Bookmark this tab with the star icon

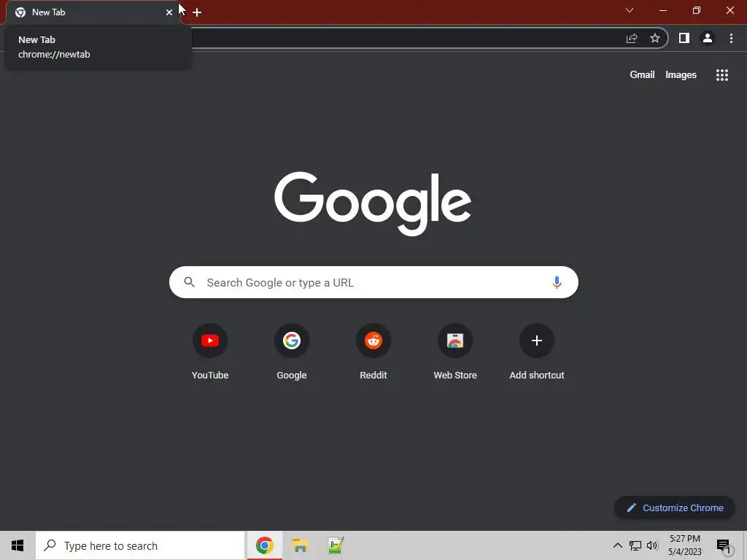click(x=655, y=38)
